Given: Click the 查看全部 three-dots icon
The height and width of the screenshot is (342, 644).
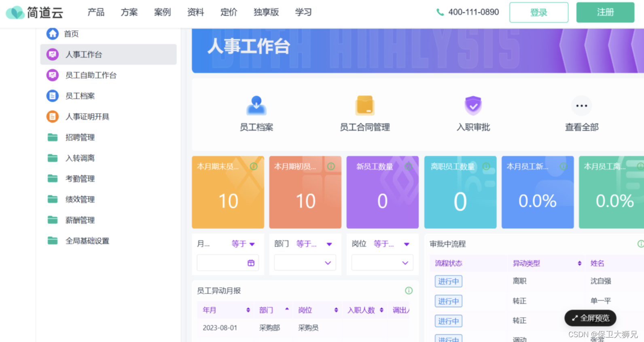Looking at the screenshot, I should pos(581,106).
